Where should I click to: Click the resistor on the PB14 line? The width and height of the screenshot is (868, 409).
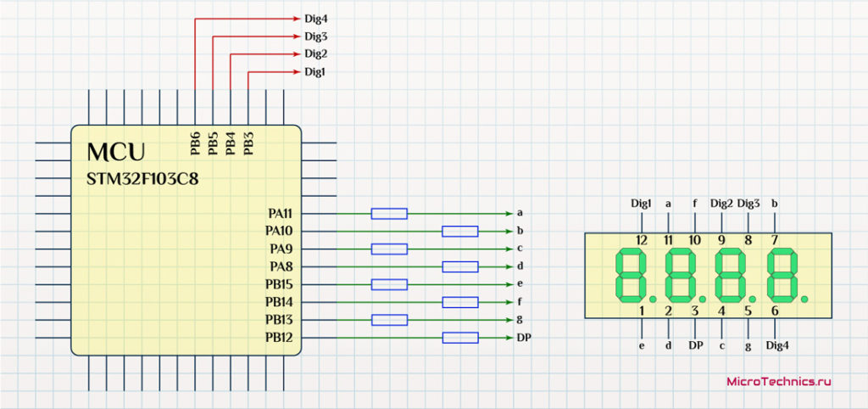[x=460, y=302]
